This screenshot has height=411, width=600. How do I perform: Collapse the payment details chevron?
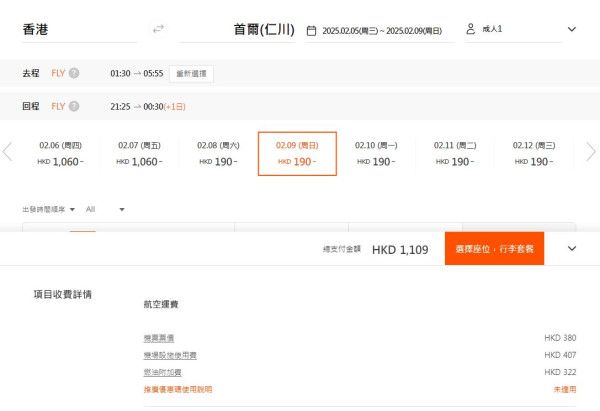click(x=572, y=248)
